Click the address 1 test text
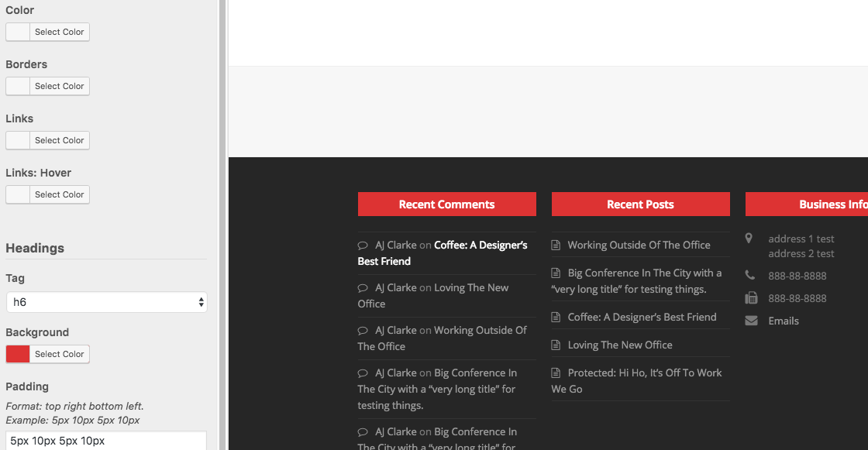This screenshot has height=450, width=868. [801, 239]
